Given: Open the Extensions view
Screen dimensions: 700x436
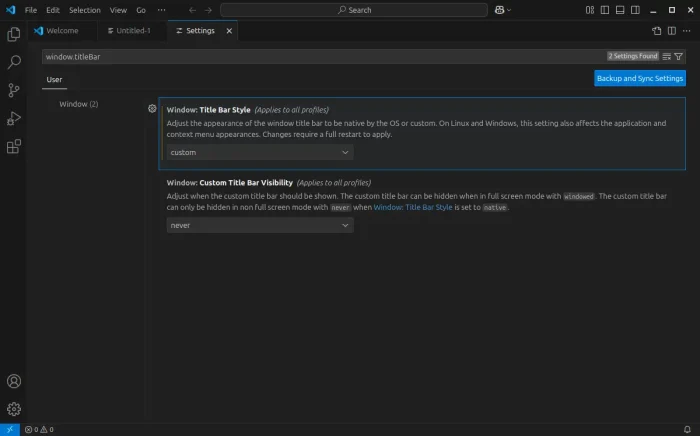Looking at the screenshot, I should tap(13, 146).
